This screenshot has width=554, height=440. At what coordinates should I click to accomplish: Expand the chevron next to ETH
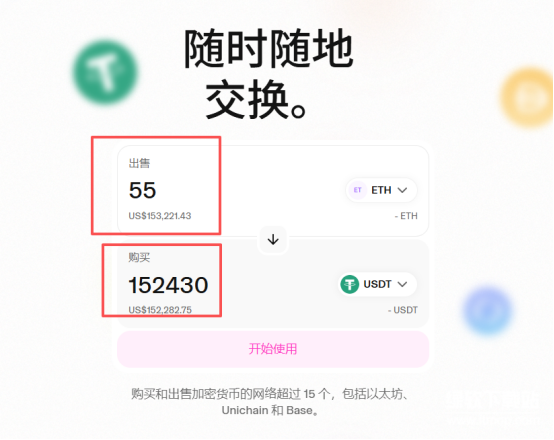click(x=402, y=190)
